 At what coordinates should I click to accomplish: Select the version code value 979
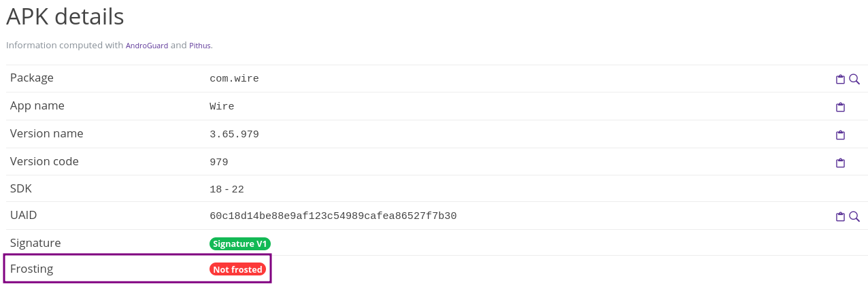click(x=219, y=163)
